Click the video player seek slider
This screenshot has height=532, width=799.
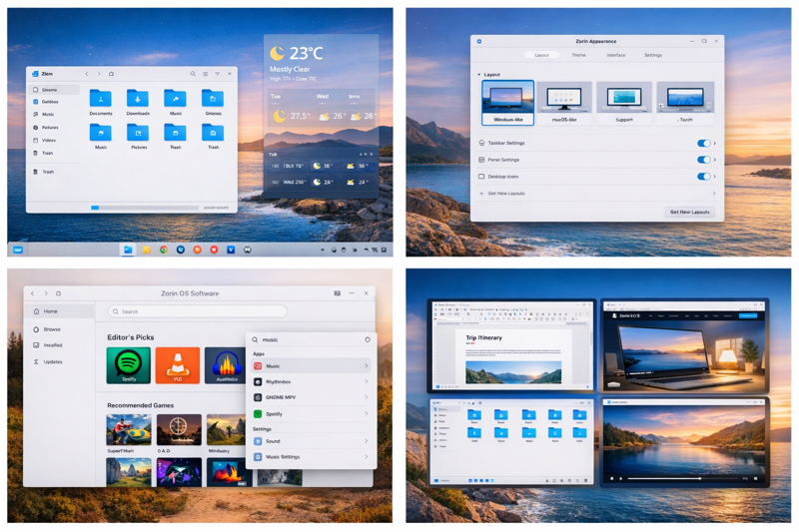[679, 479]
